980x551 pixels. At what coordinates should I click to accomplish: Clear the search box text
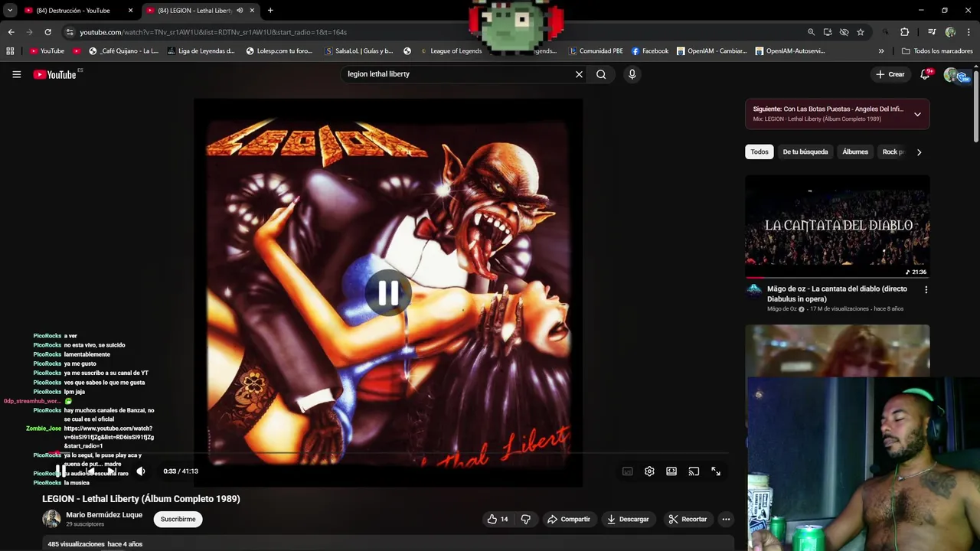point(579,74)
